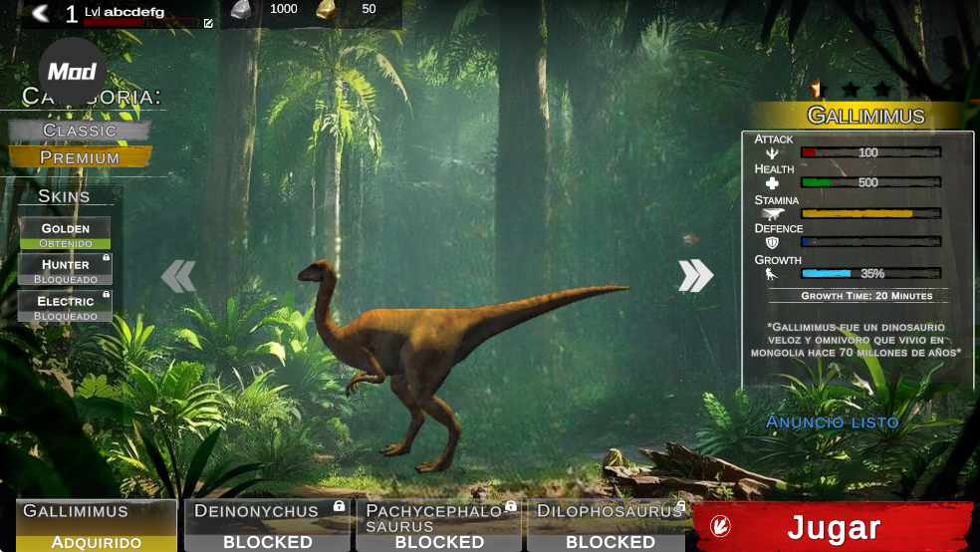
Task: Choose the Golden skin
Action: pos(65,234)
